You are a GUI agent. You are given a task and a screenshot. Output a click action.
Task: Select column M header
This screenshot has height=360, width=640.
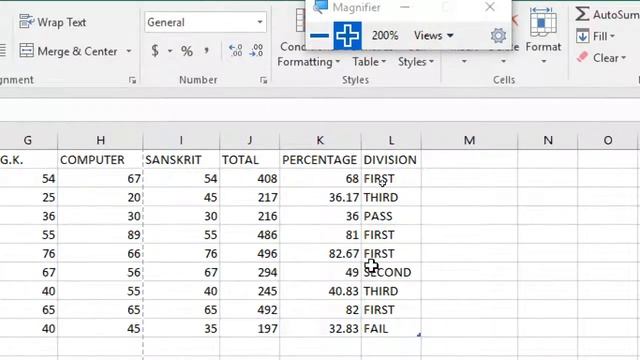click(469, 140)
